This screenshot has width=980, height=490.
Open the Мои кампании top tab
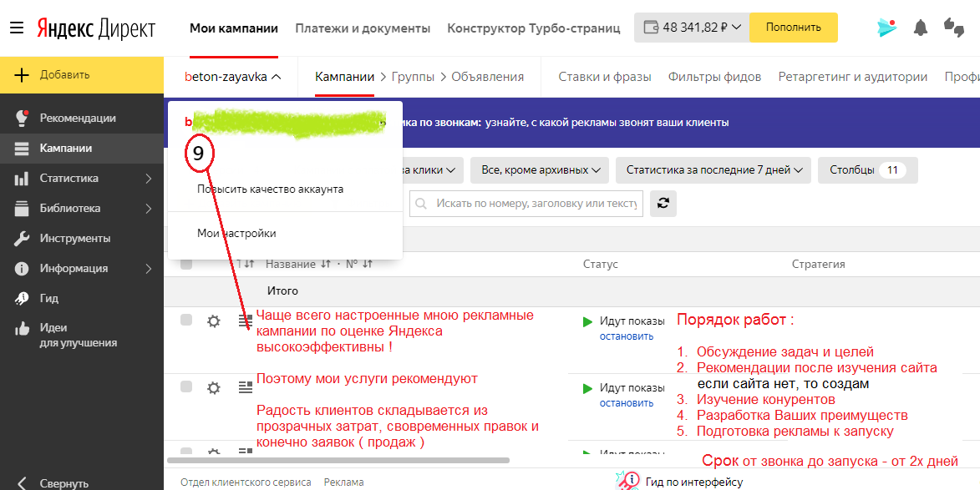click(x=234, y=28)
